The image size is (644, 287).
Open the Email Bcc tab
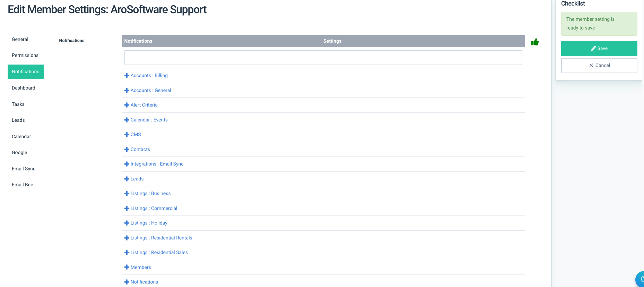[x=23, y=185]
